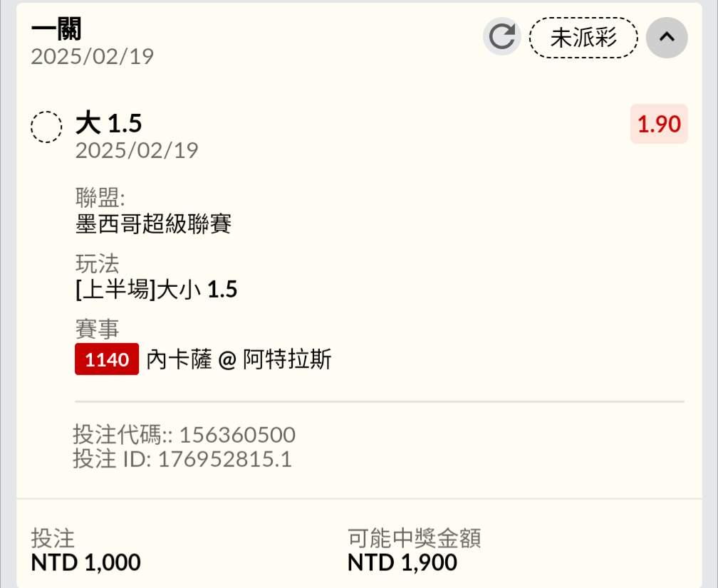Select the 一關 bet type heading
The height and width of the screenshot is (588, 718).
(x=56, y=30)
